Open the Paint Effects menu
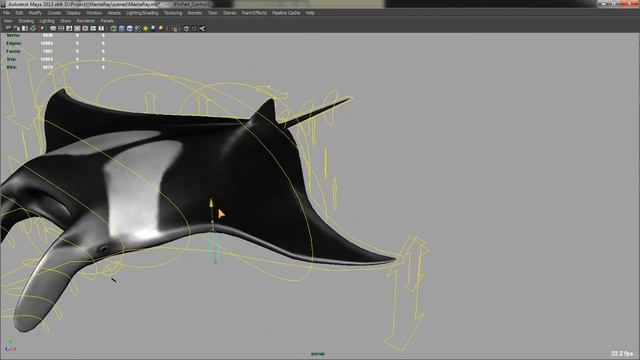The image size is (640, 360). pos(254,13)
